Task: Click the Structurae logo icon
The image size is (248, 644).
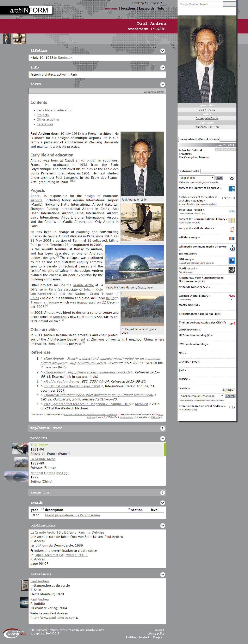Action: coord(232,211)
